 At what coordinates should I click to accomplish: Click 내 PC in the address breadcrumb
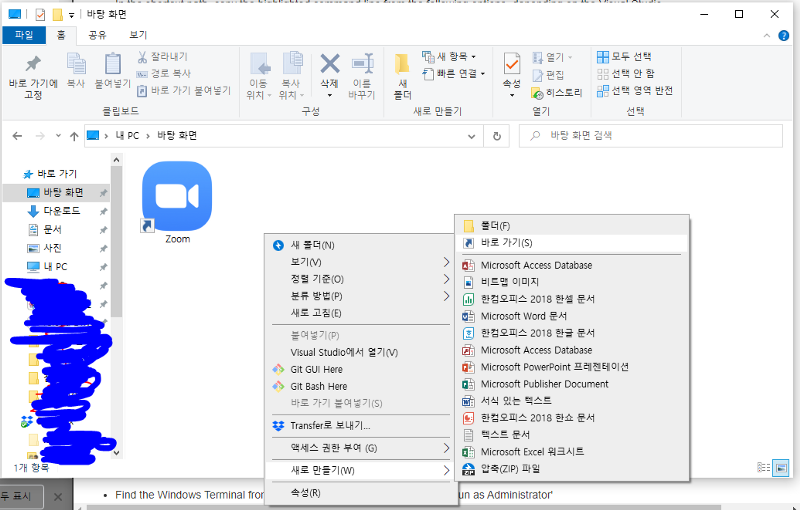[x=127, y=136]
